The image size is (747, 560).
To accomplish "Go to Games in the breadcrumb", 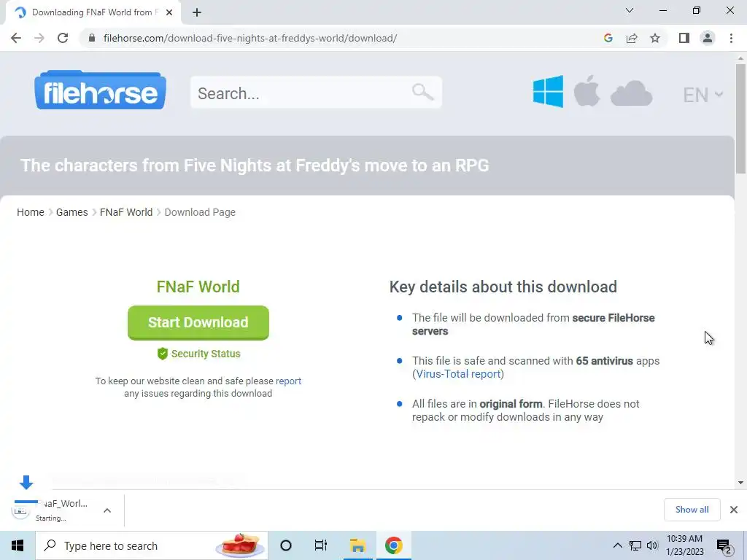I will pyautogui.click(x=72, y=212).
